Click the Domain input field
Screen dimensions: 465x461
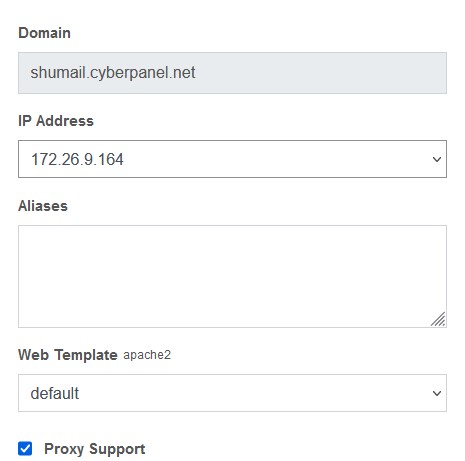pyautogui.click(x=232, y=73)
